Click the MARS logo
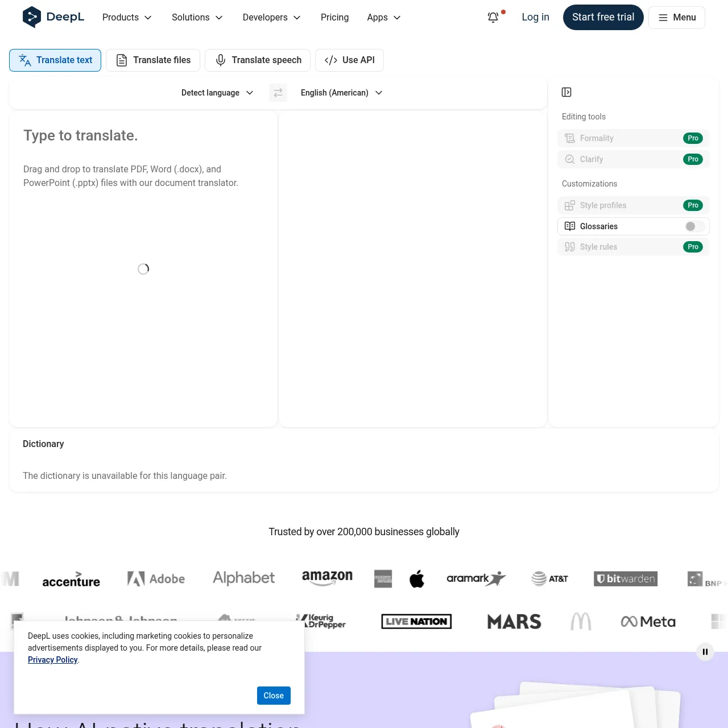 click(514, 622)
